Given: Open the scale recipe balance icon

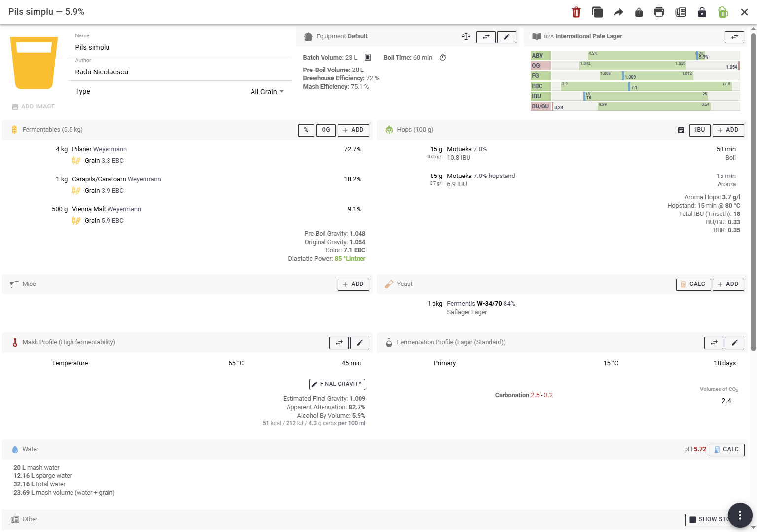Looking at the screenshot, I should 466,36.
